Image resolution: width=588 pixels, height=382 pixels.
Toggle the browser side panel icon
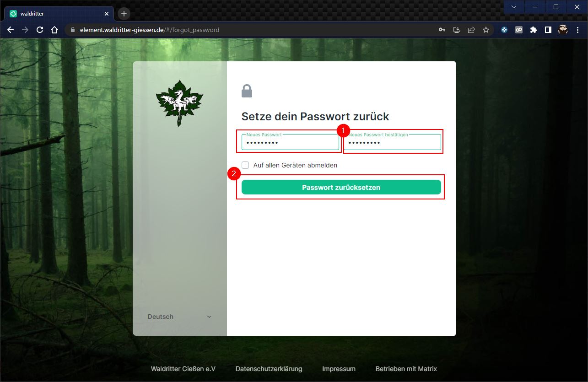pos(548,30)
